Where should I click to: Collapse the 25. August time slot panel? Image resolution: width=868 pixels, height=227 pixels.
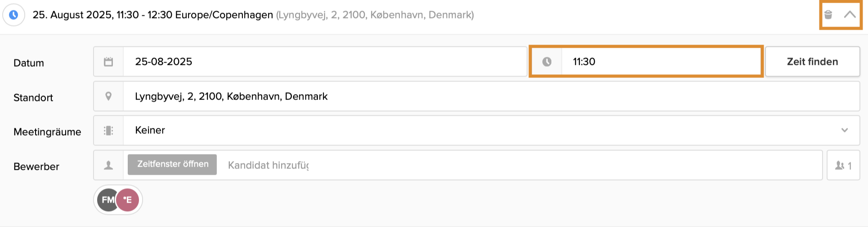(850, 15)
